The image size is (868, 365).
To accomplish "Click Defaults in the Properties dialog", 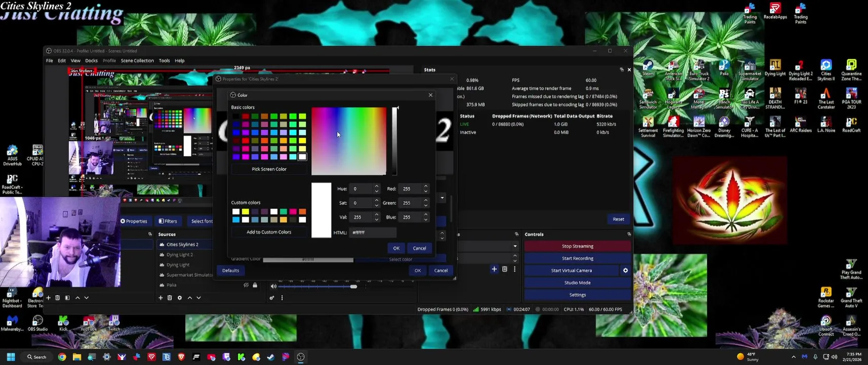I will click(230, 271).
